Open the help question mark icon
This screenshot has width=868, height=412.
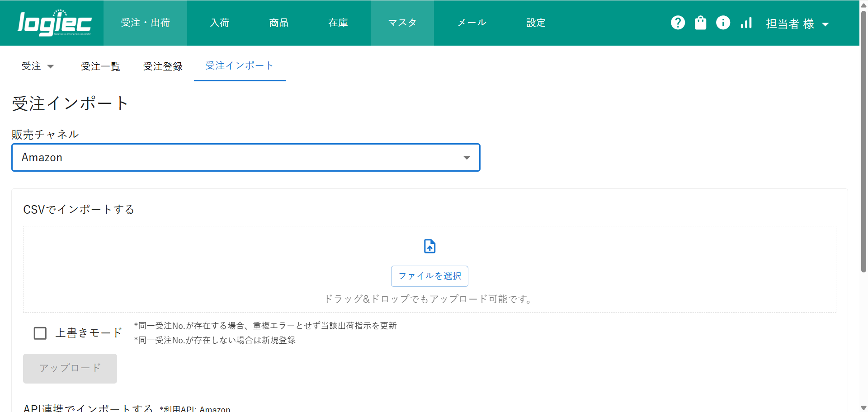tap(678, 23)
